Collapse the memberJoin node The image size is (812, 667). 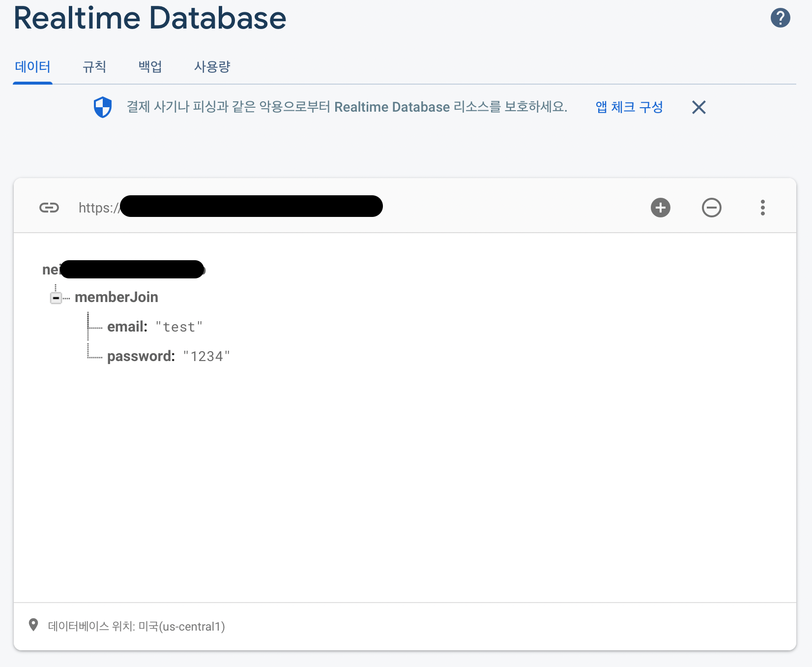coord(56,298)
